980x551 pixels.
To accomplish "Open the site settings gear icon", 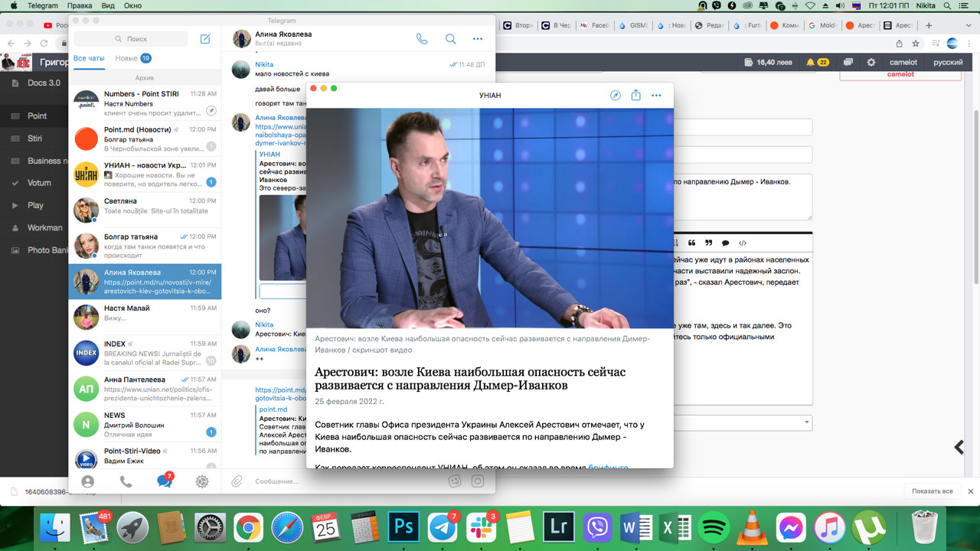I will point(871,62).
